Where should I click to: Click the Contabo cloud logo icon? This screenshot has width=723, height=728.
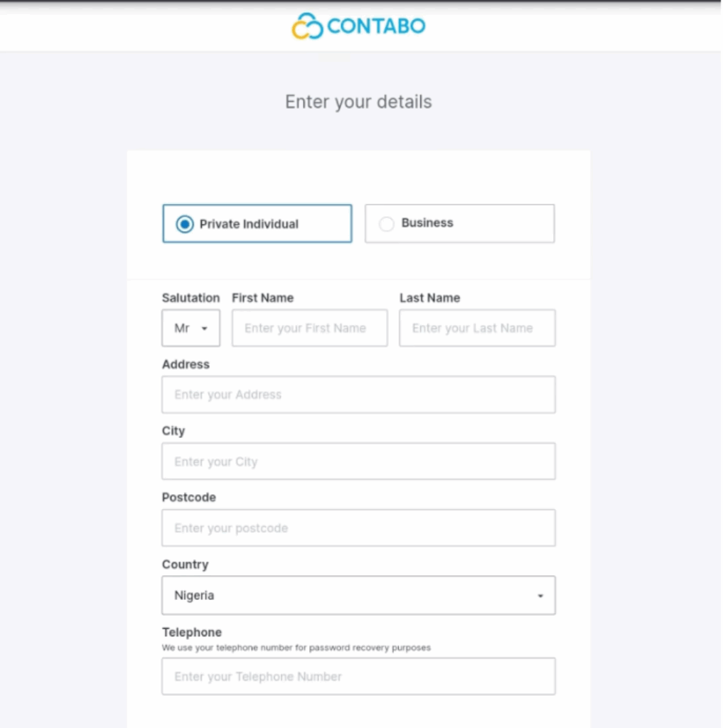pyautogui.click(x=307, y=26)
